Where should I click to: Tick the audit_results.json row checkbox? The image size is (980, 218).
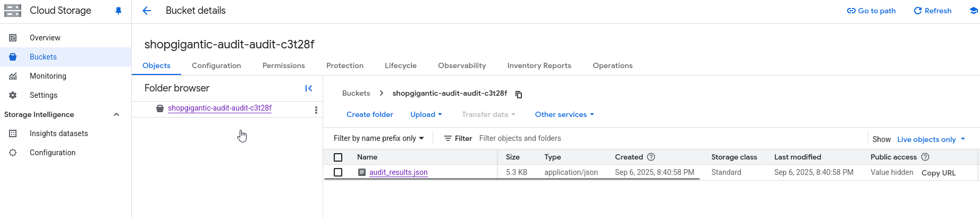(x=338, y=172)
